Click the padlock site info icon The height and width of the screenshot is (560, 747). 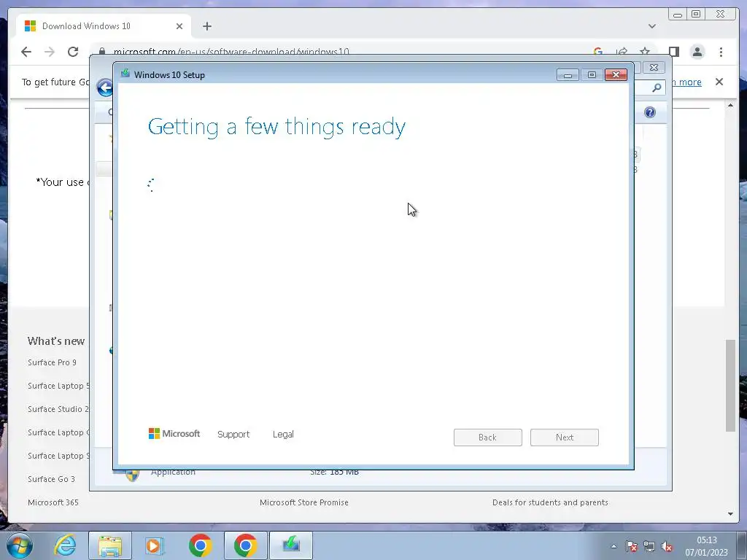[x=102, y=52]
